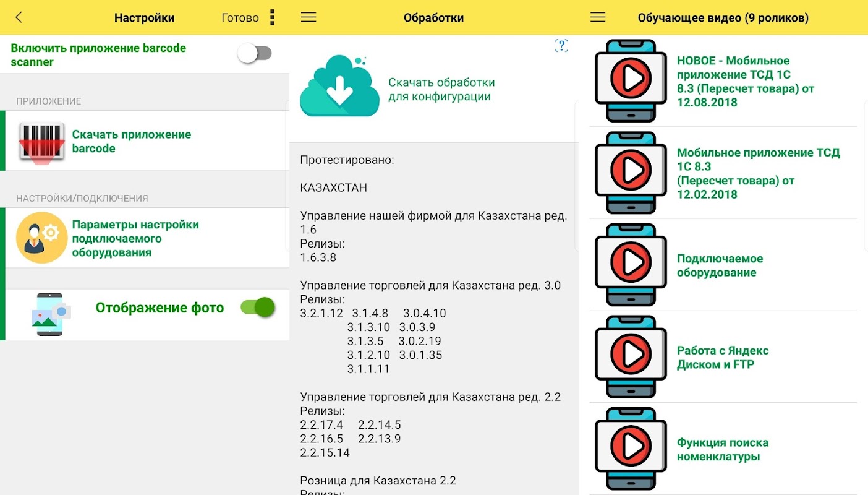Play the Работа с Яндекс Диском video icon

(x=631, y=357)
